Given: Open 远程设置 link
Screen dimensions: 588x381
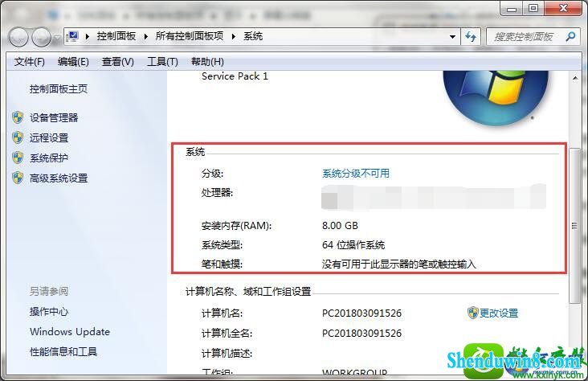Looking at the screenshot, I should (49, 137).
